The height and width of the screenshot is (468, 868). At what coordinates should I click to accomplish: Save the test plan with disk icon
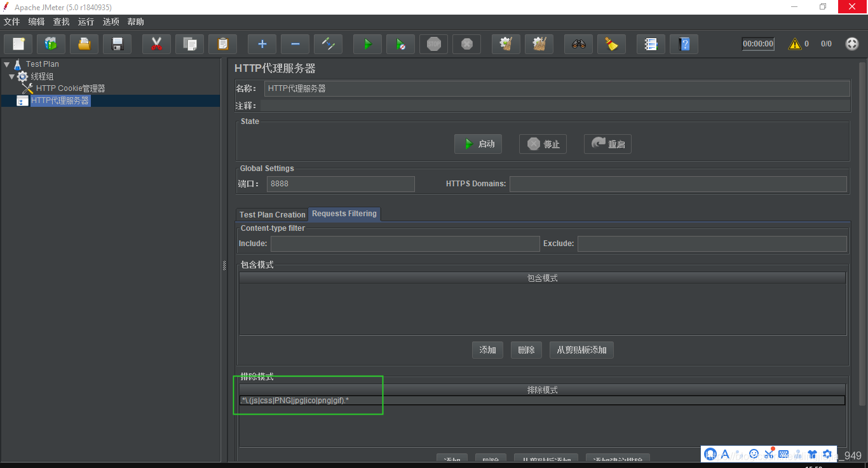pos(117,44)
